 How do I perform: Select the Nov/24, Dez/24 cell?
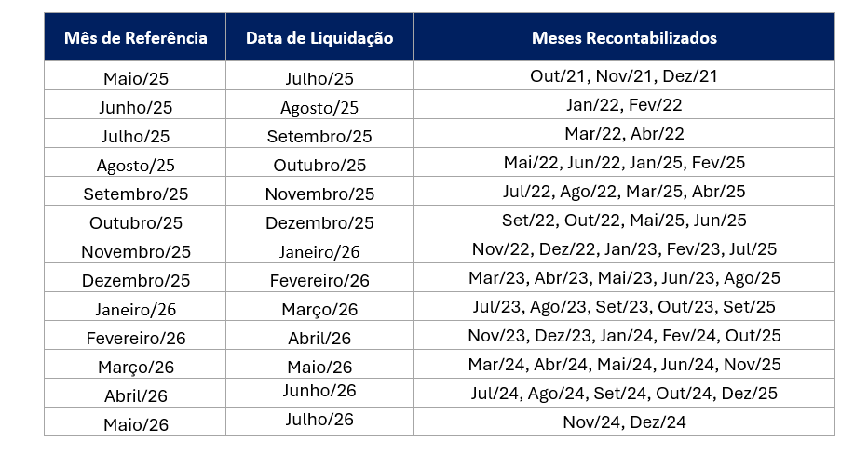point(624,422)
